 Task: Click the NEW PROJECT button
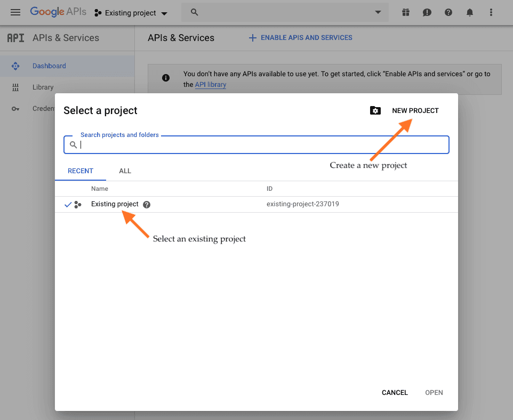click(x=415, y=110)
